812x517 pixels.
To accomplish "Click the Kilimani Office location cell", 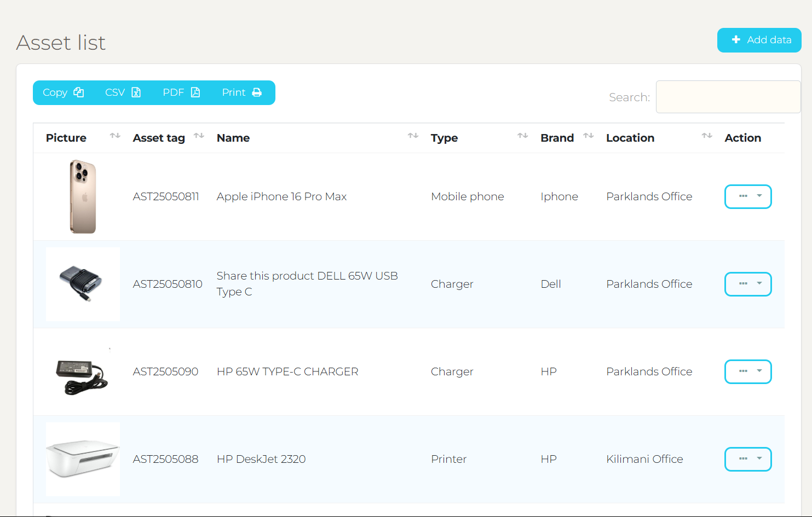I will [x=644, y=459].
